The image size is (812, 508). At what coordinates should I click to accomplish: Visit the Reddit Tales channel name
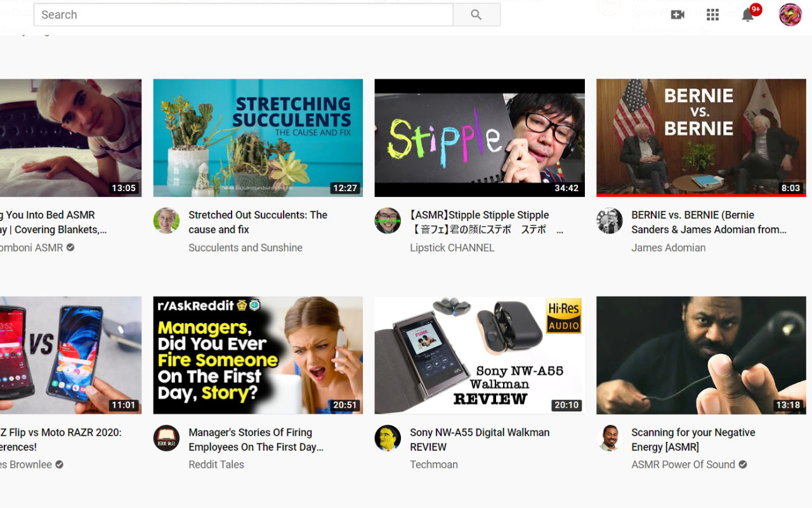point(216,464)
